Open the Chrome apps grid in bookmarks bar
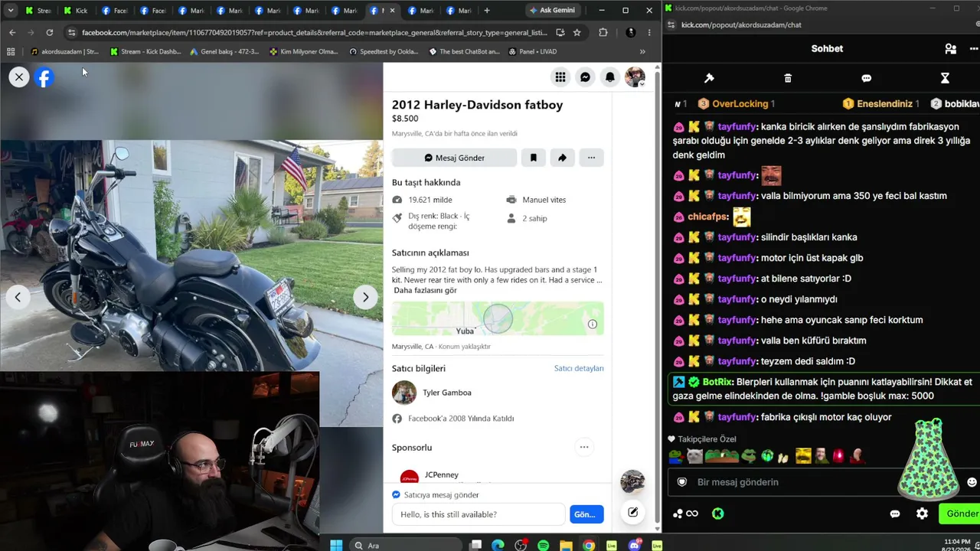Screen dimensions: 980x551 click(11, 52)
